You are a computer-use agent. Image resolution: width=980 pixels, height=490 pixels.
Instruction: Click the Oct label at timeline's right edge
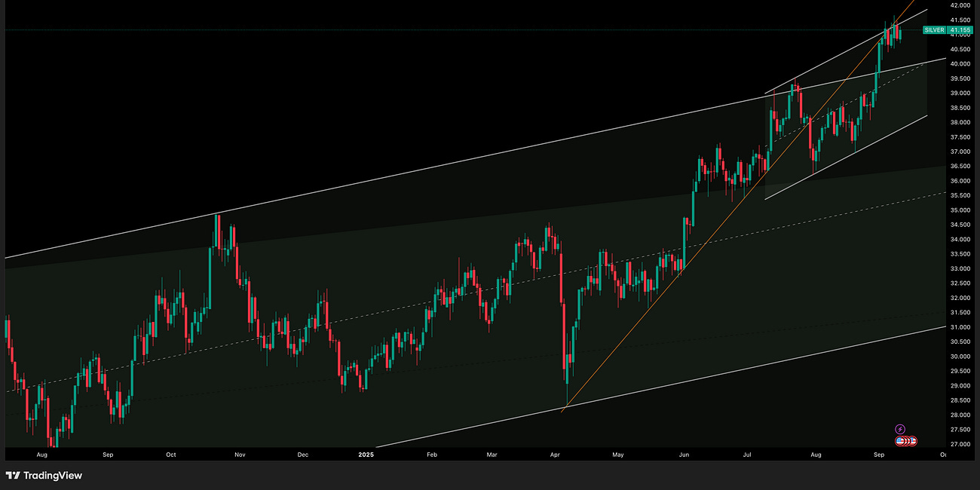point(942,455)
